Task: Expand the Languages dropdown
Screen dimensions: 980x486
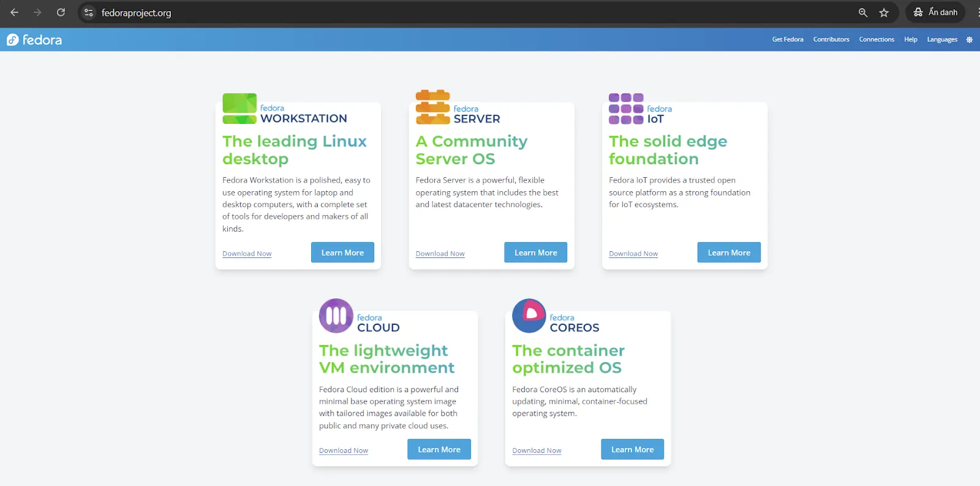Action: [x=942, y=40]
